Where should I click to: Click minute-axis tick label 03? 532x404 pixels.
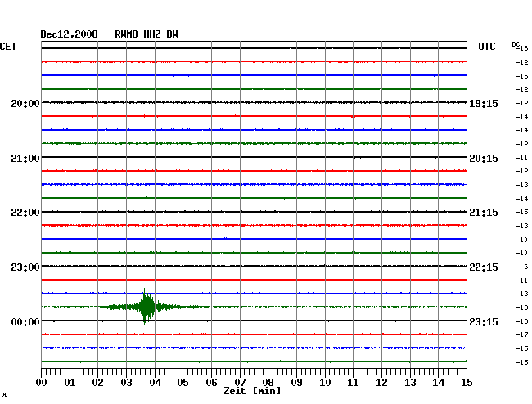[126, 383]
